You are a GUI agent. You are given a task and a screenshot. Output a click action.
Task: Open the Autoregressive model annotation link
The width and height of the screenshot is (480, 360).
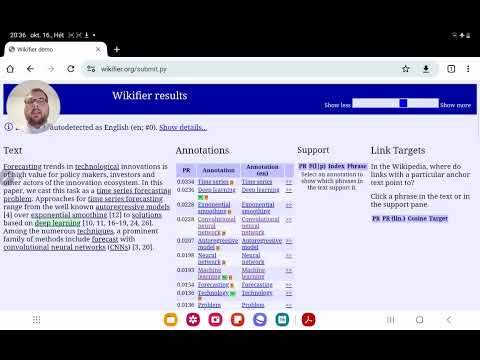click(x=218, y=244)
